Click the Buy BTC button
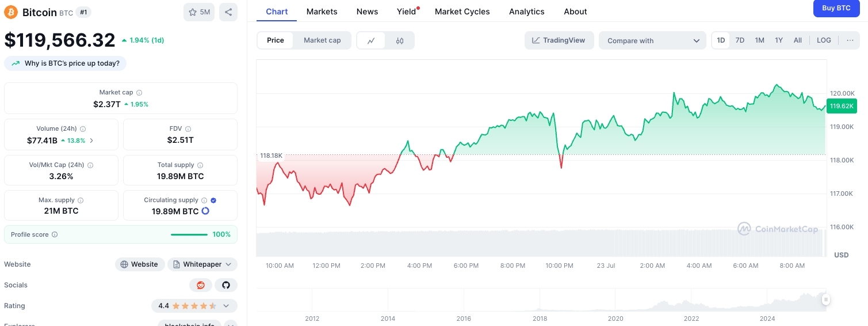The width and height of the screenshot is (868, 326). [836, 8]
